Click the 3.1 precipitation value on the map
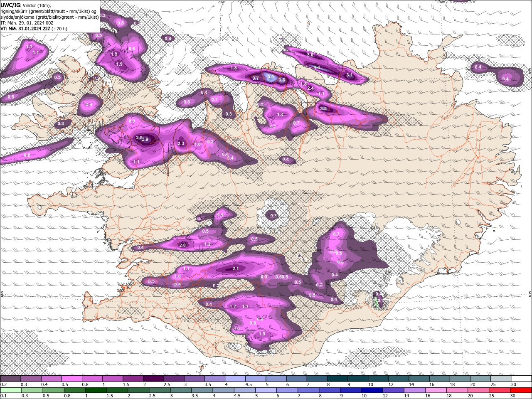This screenshot has height=399, width=532. 350,75
